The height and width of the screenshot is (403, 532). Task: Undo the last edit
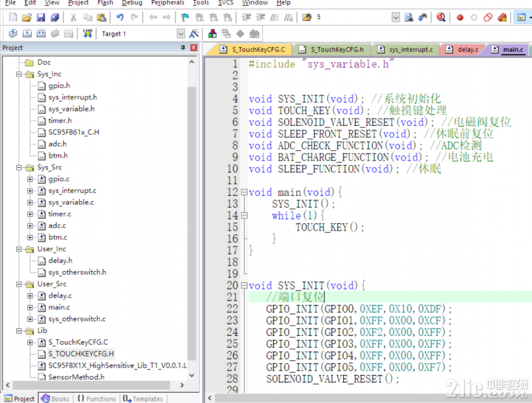click(x=120, y=17)
